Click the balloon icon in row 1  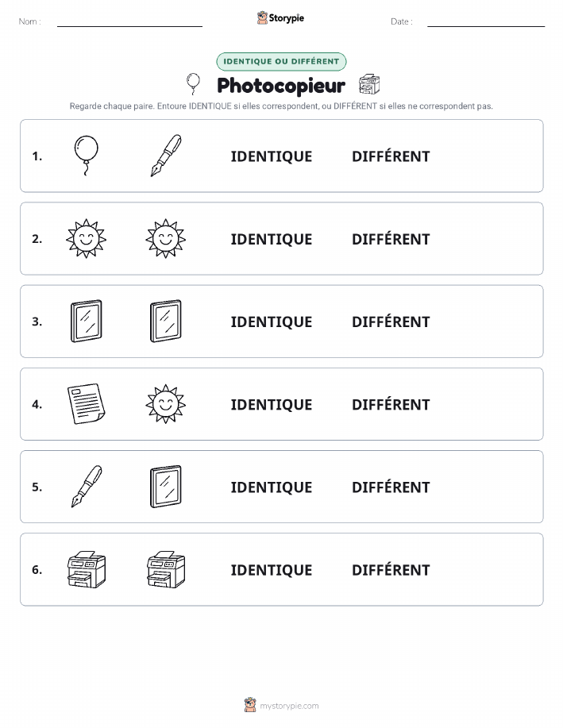87,156
